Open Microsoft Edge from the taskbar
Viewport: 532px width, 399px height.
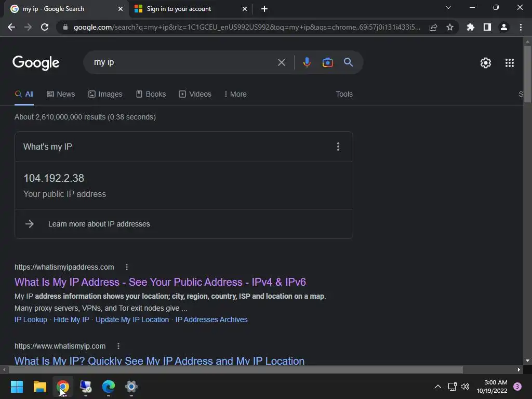[x=109, y=387]
